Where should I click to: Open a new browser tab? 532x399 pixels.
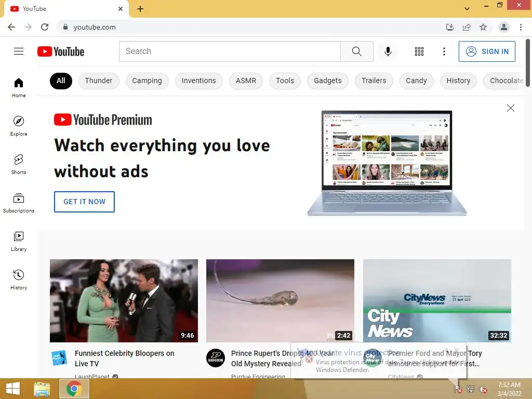point(140,9)
